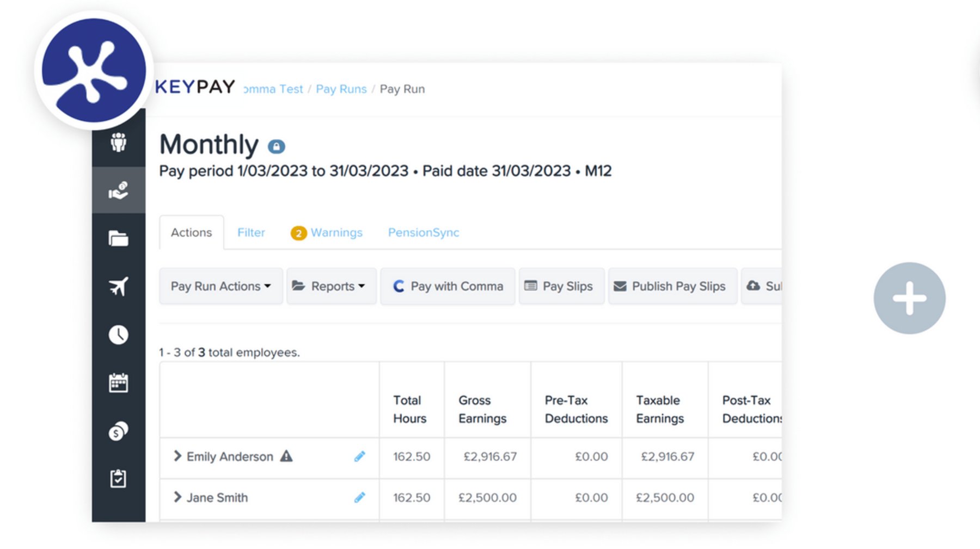Click the lock icon beside Monthly heading
Viewport: 980px width, 549px height.
tap(278, 145)
